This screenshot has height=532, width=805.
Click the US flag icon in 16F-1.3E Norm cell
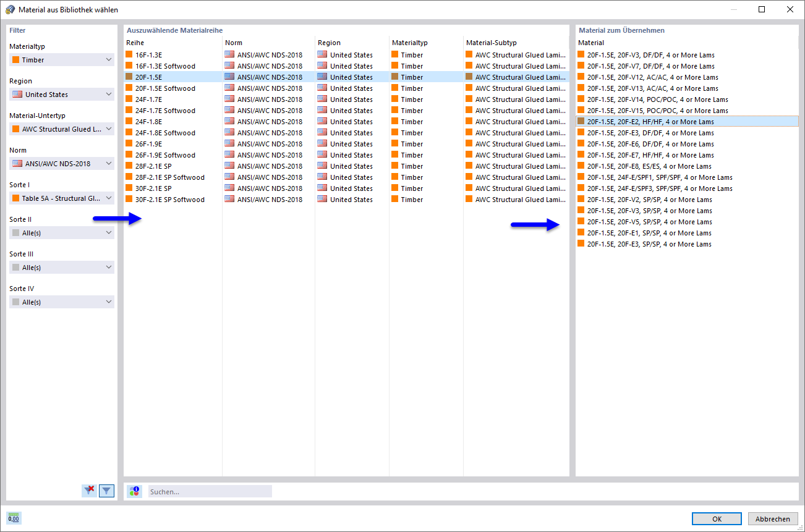(229, 54)
